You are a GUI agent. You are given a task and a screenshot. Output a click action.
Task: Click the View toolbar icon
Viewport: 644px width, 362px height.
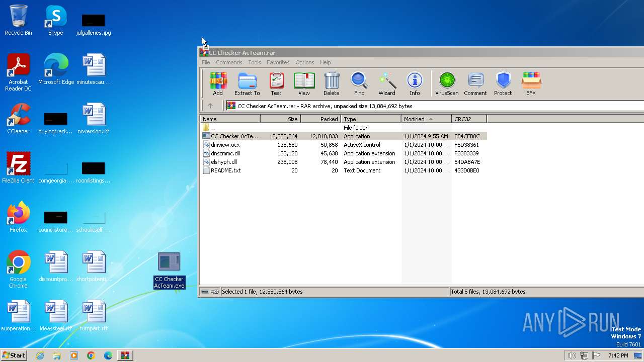click(x=304, y=83)
